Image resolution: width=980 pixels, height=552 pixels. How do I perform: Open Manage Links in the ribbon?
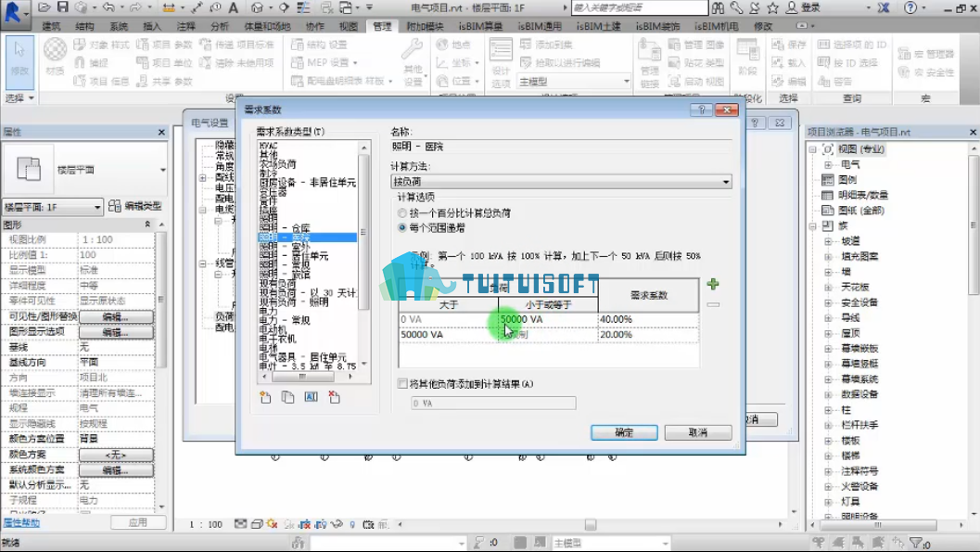tap(649, 61)
